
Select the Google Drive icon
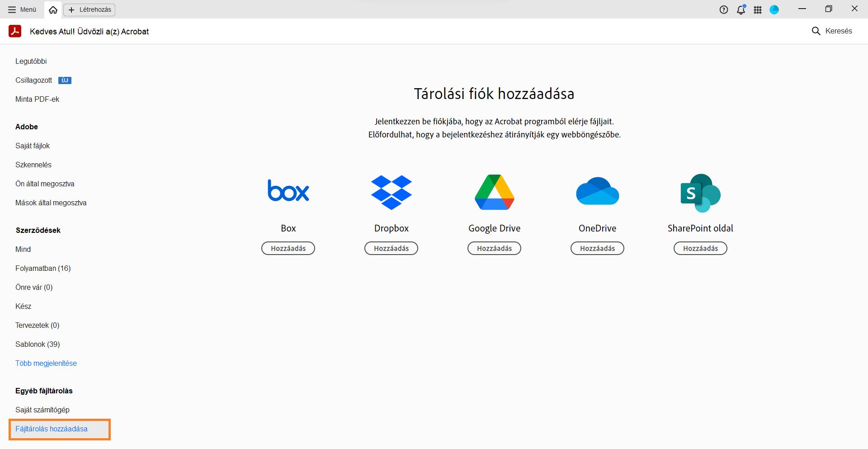tap(494, 192)
